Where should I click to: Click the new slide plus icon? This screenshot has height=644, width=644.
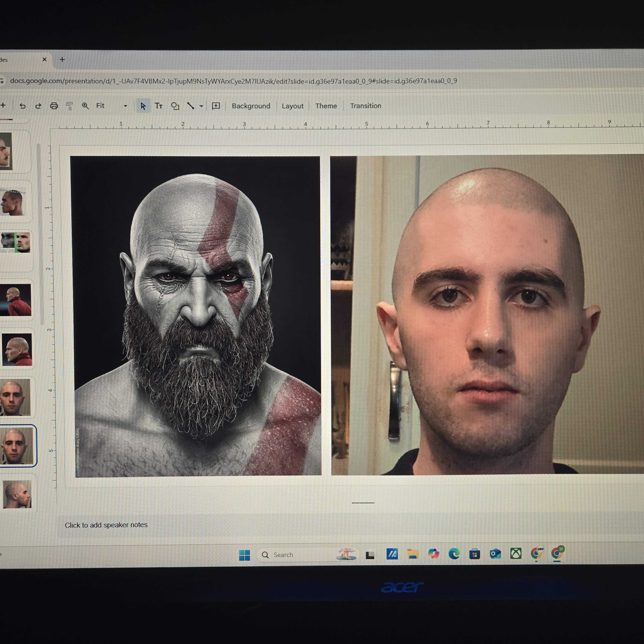pyautogui.click(x=3, y=105)
